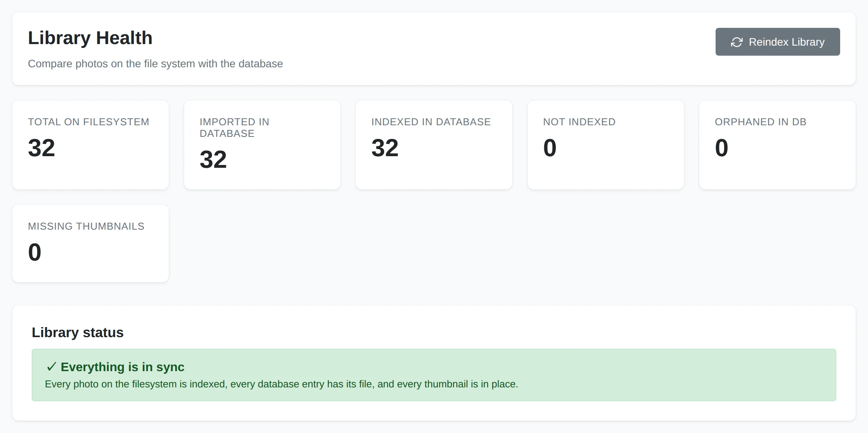This screenshot has height=433, width=868.
Task: Select the Library Health heading
Action: click(90, 38)
